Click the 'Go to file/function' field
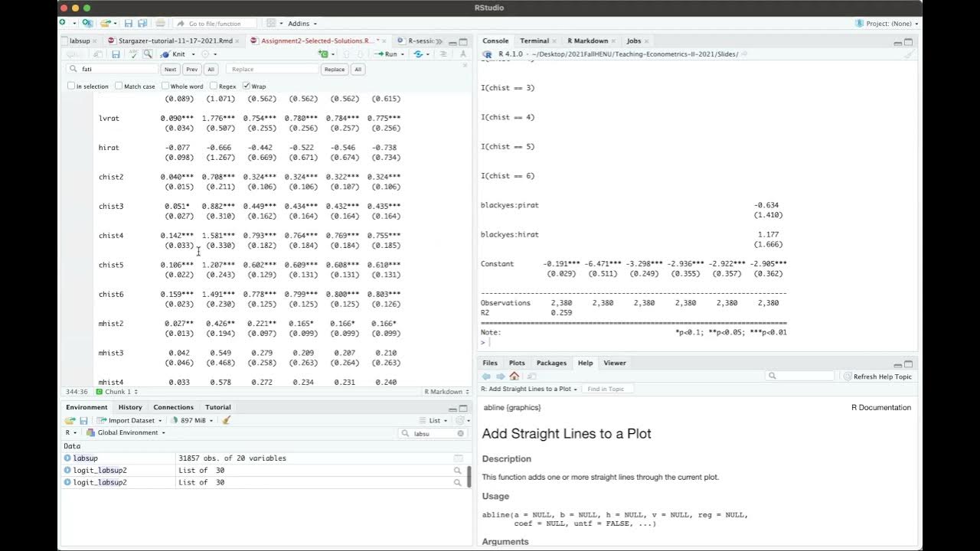 (x=214, y=24)
